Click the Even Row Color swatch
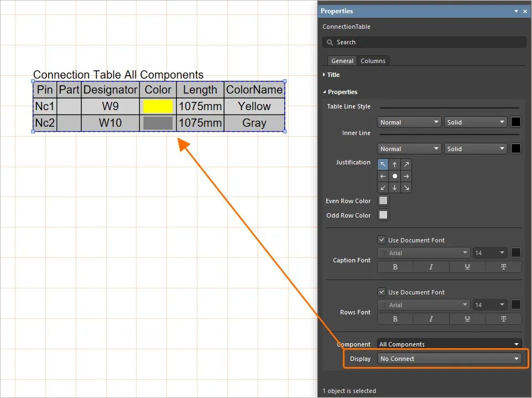 click(383, 201)
